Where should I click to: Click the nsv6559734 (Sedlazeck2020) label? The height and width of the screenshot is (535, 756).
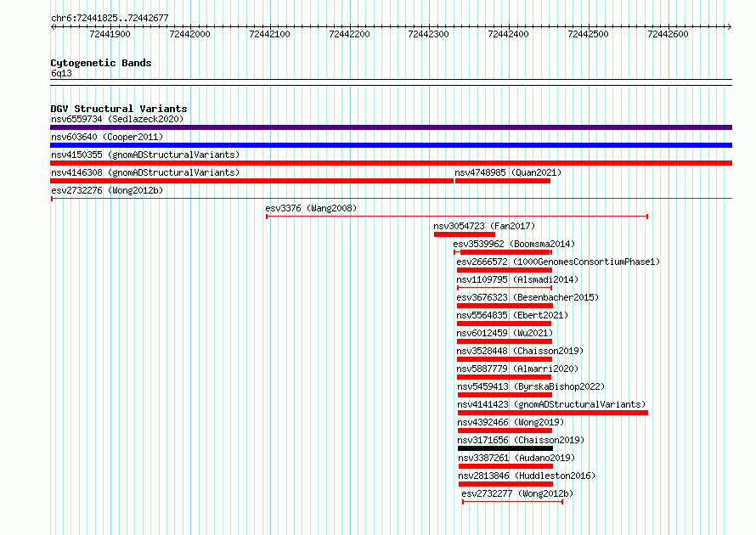pos(117,119)
